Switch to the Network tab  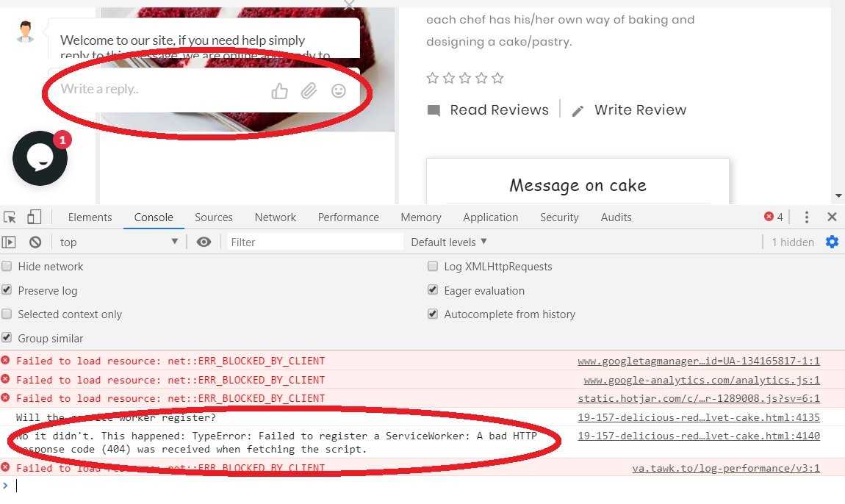[x=276, y=217]
